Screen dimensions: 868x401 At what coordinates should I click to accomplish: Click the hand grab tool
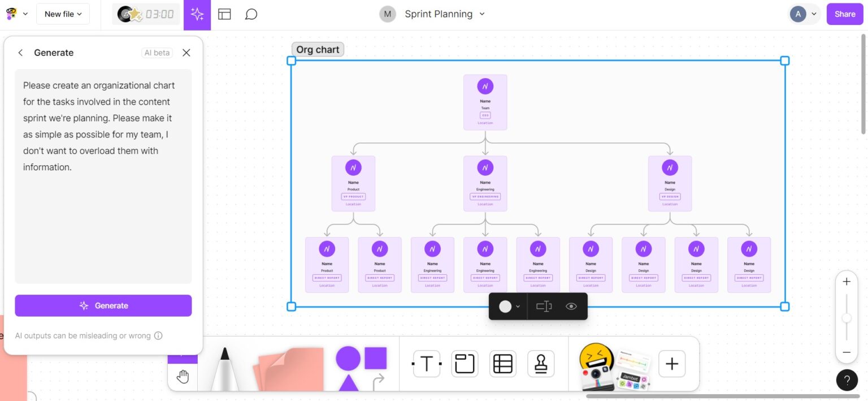[x=182, y=376]
